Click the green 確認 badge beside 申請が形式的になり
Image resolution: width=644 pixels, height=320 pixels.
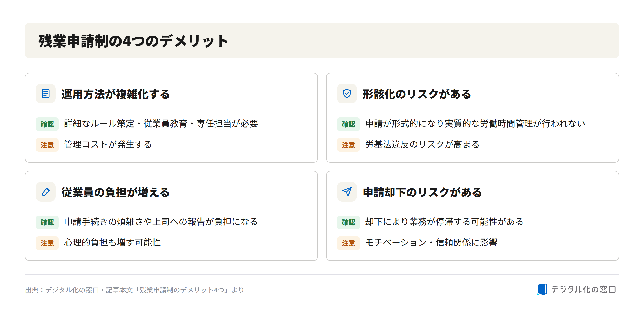348,124
